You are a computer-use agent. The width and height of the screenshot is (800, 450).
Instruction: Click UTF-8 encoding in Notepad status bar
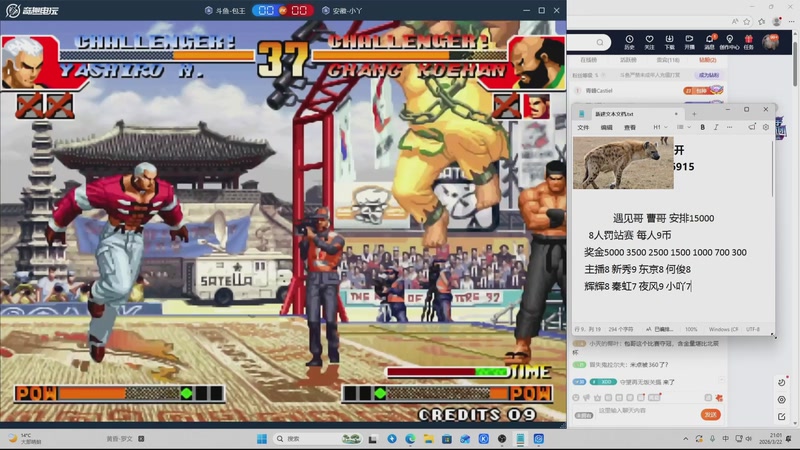click(753, 330)
